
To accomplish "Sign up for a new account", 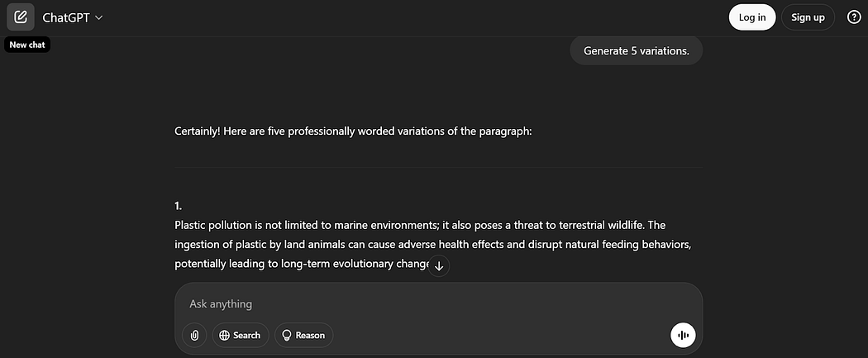I will 808,17.
